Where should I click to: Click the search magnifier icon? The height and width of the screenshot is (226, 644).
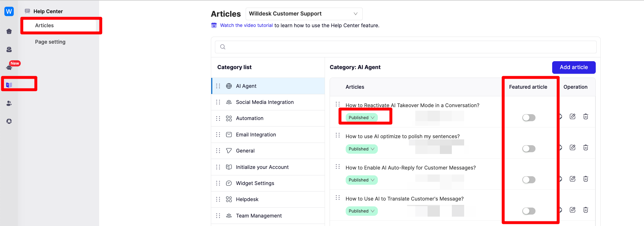click(x=223, y=47)
